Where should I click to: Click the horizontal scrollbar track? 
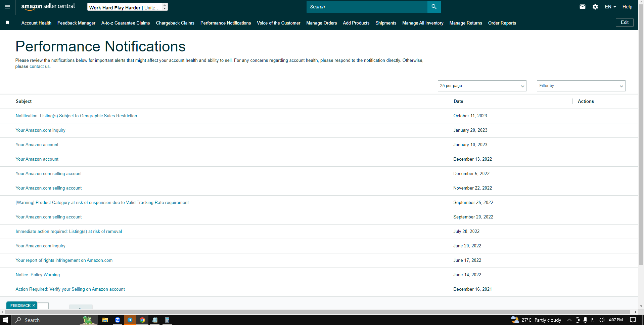click(x=318, y=312)
